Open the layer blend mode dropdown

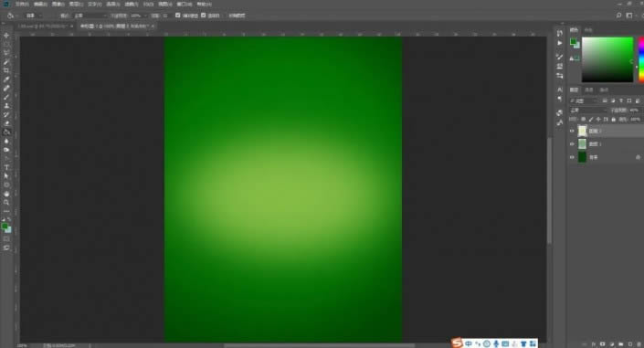[587, 111]
